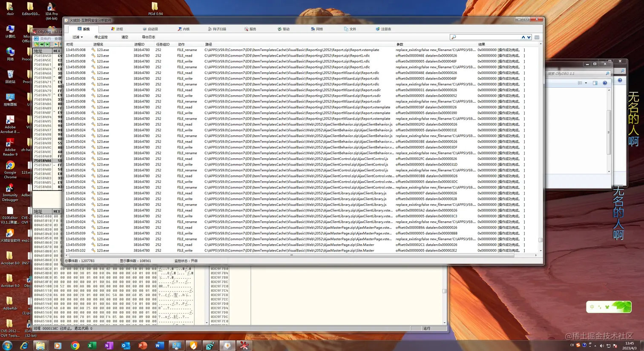This screenshot has width=644, height=351.
Task: Open the 钩子扫描 tab
Action: [217, 29]
